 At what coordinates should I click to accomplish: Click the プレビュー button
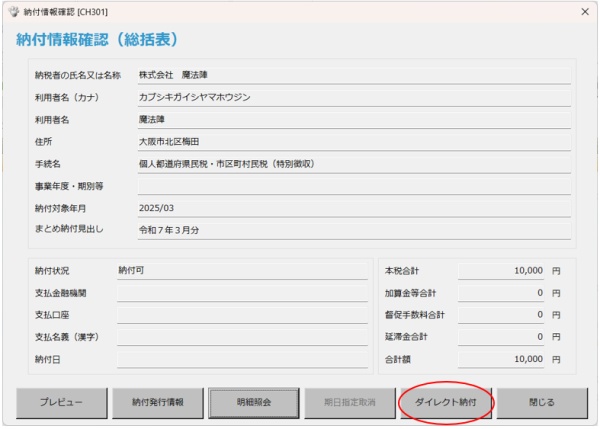(x=60, y=402)
